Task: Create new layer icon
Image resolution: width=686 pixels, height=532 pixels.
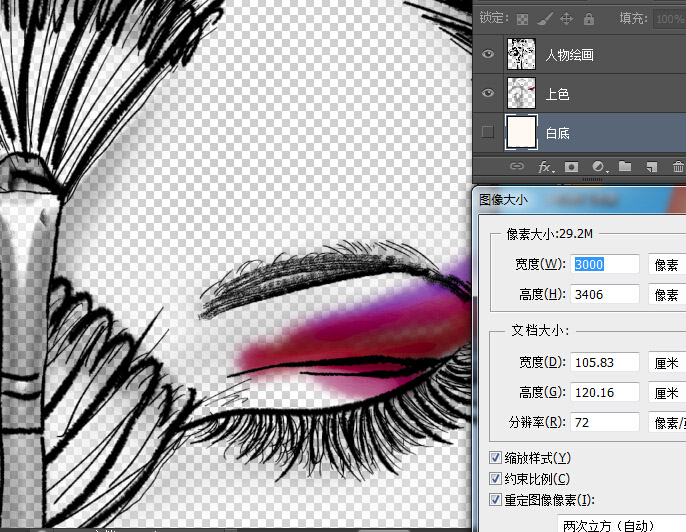Action: pyautogui.click(x=651, y=167)
